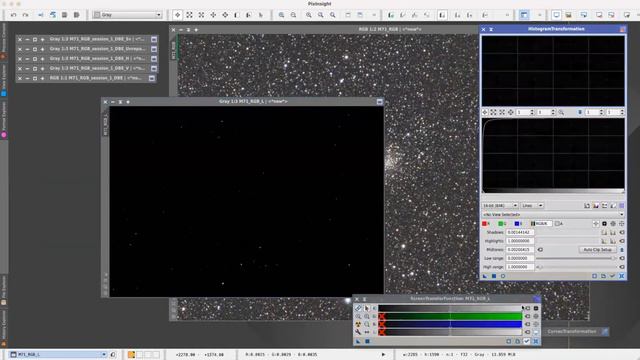Image resolution: width=640 pixels, height=360 pixels.
Task: Open the bit depth 16-bit dropdown in HistogramTransformation
Action: [x=500, y=205]
